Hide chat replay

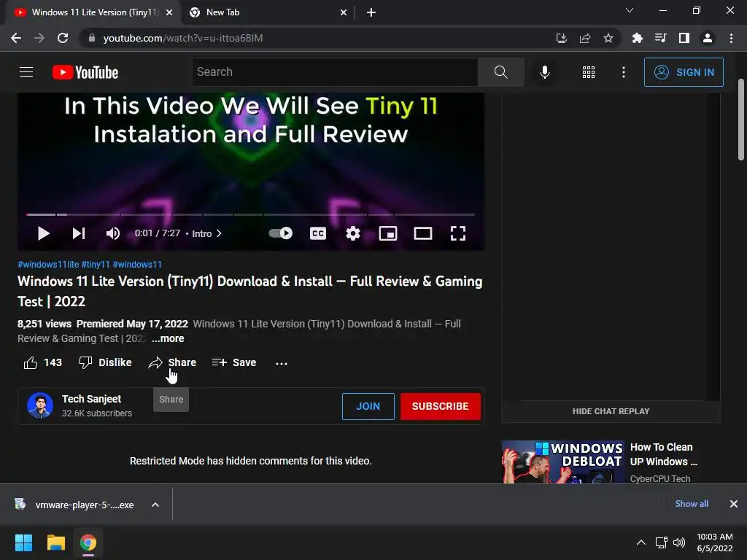pos(611,411)
